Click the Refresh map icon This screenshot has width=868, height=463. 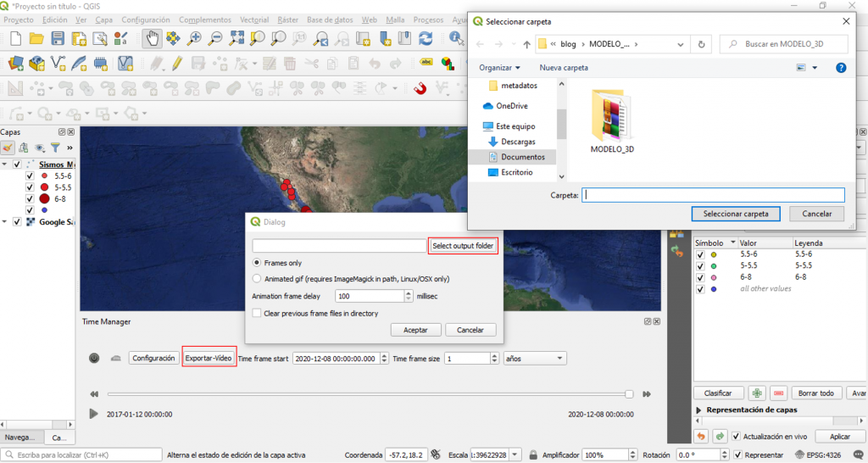426,38
